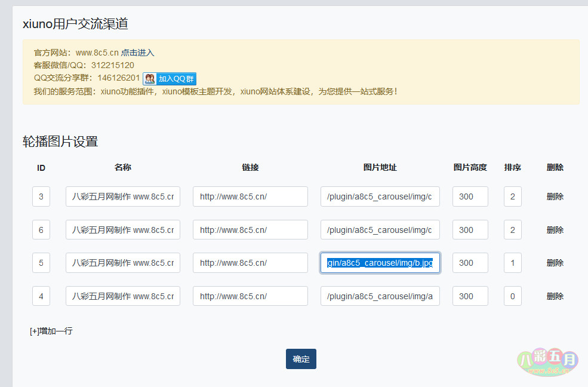Screen dimensions: 588x387
Task: Delete row ID 3 using 删除
Action: click(x=555, y=196)
